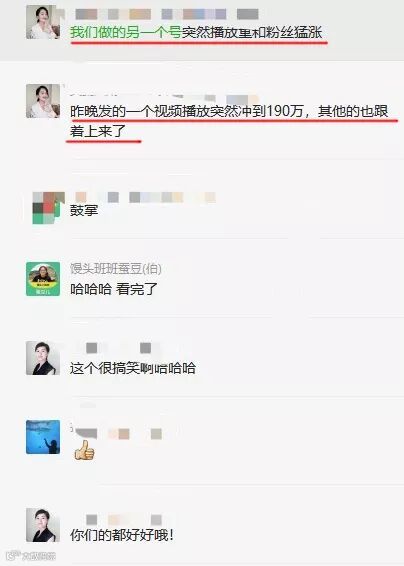The height and width of the screenshot is (566, 404).
Task: Click the watermark logo at bottom corner
Action: pyautogui.click(x=31, y=556)
